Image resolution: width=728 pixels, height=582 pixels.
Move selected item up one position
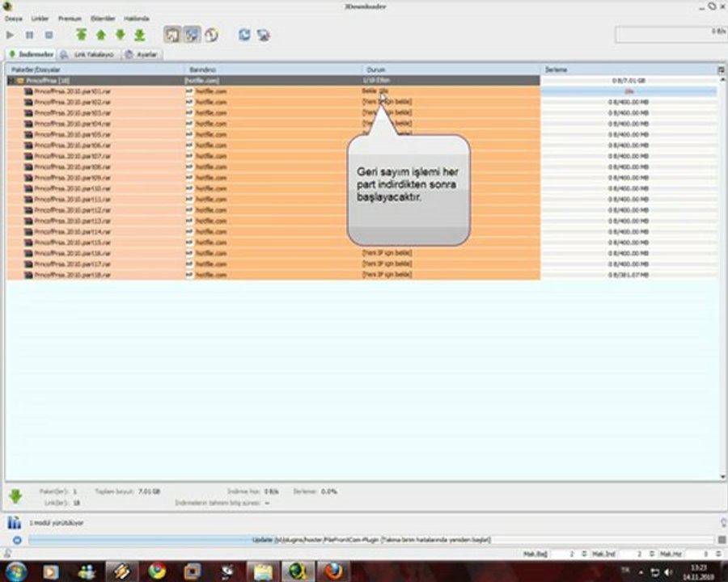pyautogui.click(x=101, y=35)
